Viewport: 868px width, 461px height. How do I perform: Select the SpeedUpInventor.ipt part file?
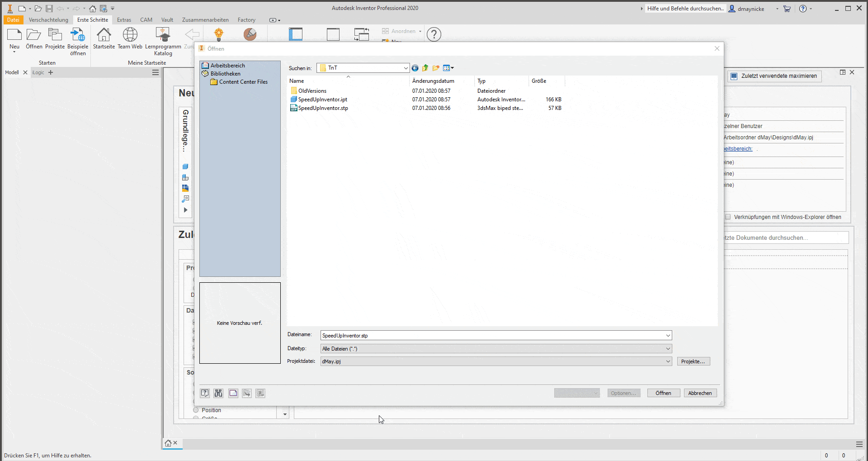[322, 100]
